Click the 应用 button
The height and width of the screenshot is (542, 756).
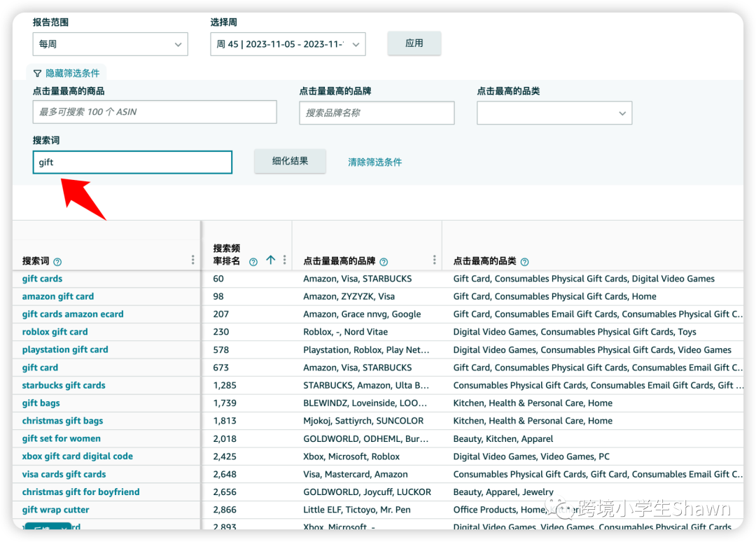(414, 43)
